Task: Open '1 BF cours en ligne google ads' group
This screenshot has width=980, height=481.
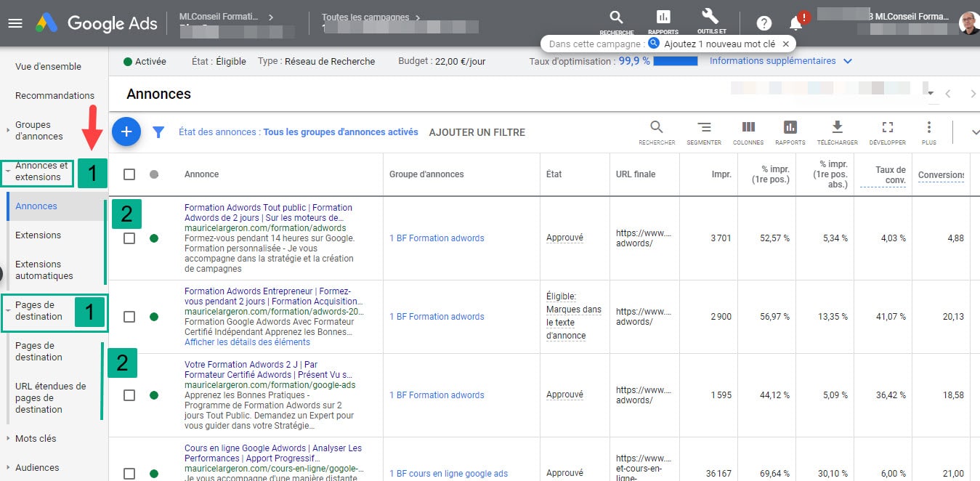Action: coord(448,474)
